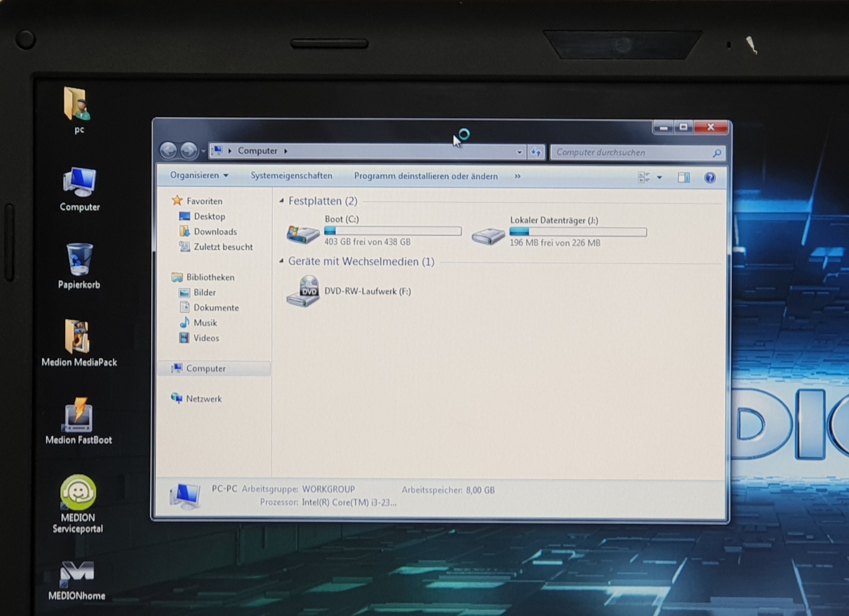Image resolution: width=849 pixels, height=616 pixels.
Task: Click the Videos library icon
Action: click(184, 337)
